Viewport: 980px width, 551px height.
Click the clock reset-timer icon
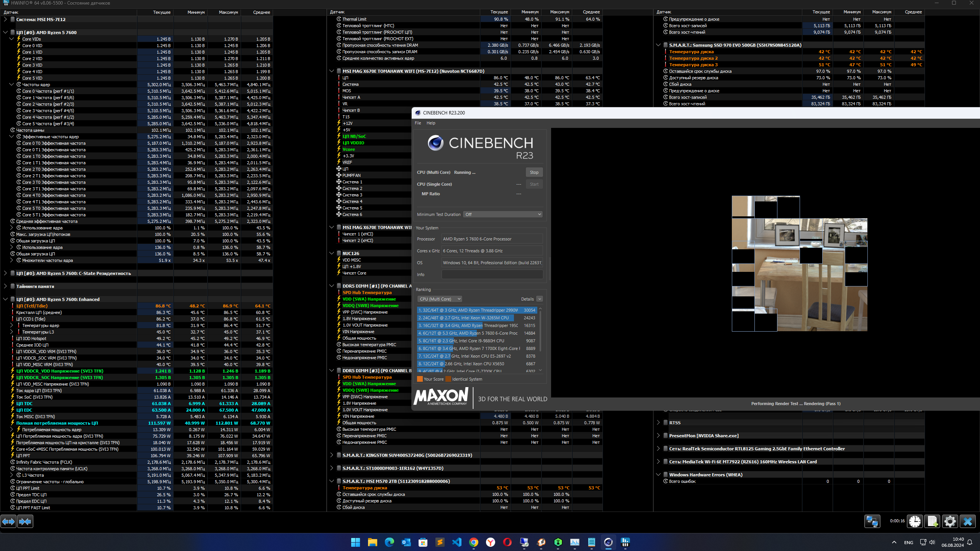pos(915,522)
